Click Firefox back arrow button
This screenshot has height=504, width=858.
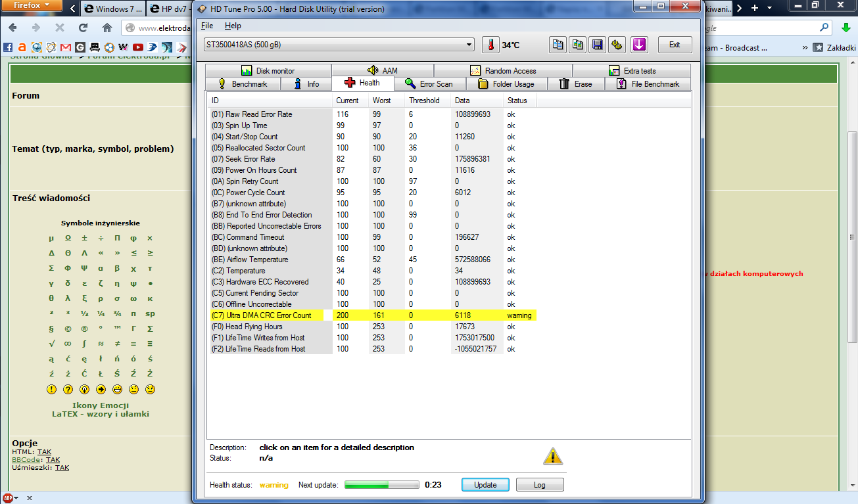12,28
